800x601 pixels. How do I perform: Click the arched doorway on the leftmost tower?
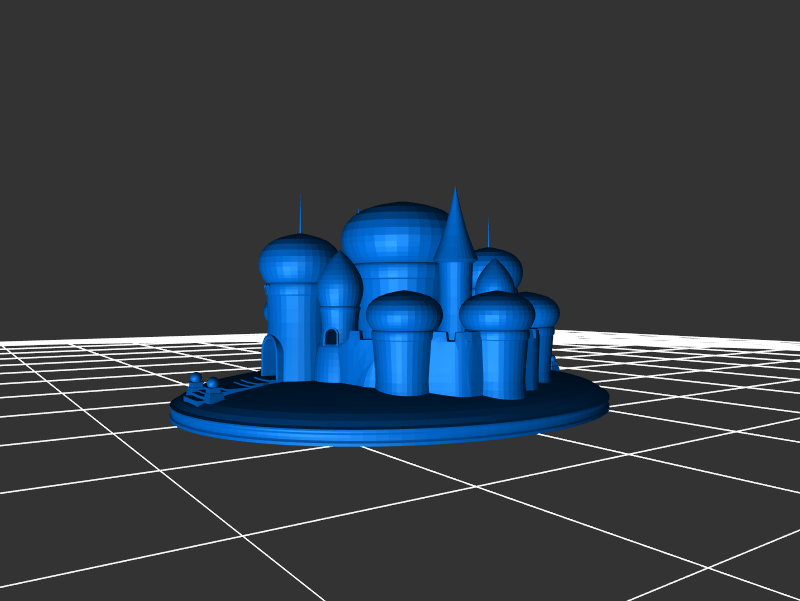(270, 356)
